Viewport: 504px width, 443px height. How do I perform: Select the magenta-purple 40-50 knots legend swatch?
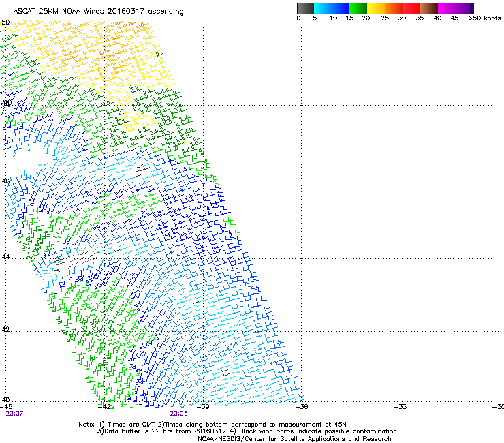click(456, 8)
